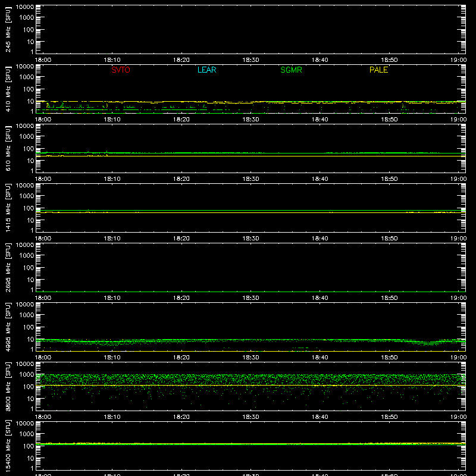
Task: Click the 10000 tick label in 8800 MHz panel
Action: pos(25,364)
